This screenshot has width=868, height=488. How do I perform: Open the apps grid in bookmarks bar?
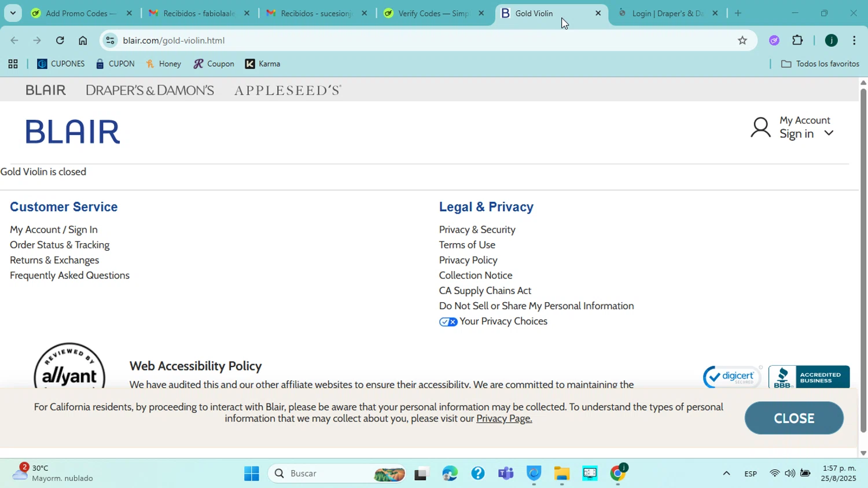pyautogui.click(x=13, y=64)
